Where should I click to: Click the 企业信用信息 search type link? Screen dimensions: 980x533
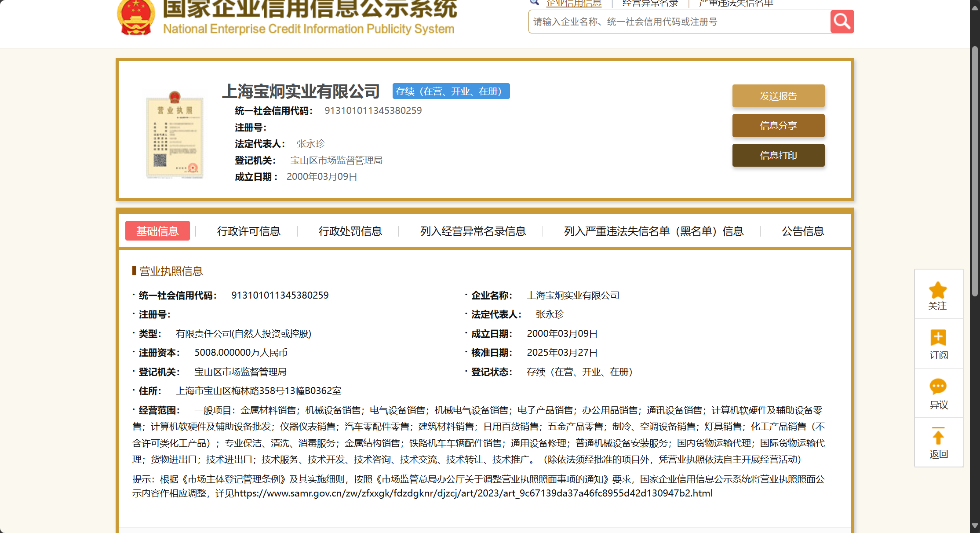point(573,4)
